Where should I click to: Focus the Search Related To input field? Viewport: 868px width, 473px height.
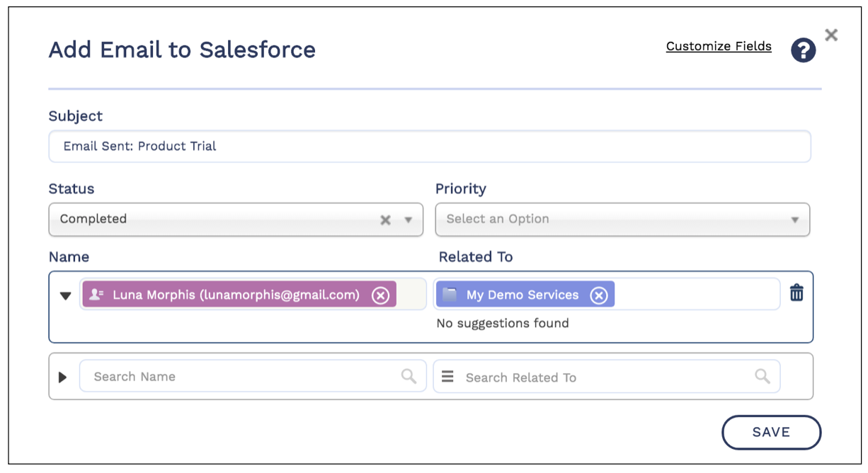coord(605,377)
